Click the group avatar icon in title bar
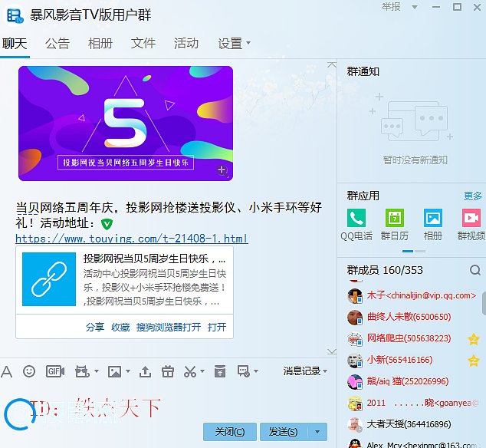This screenshot has height=448, width=486. point(15,15)
